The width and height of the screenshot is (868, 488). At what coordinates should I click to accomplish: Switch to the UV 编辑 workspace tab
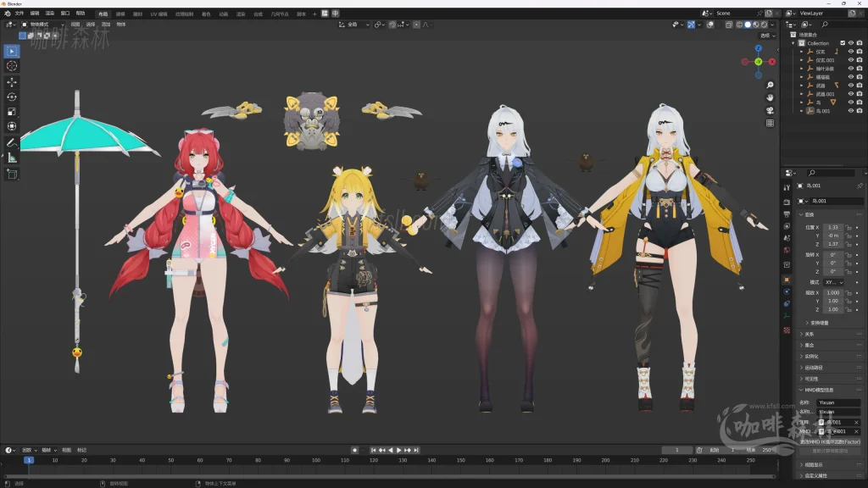(x=159, y=14)
